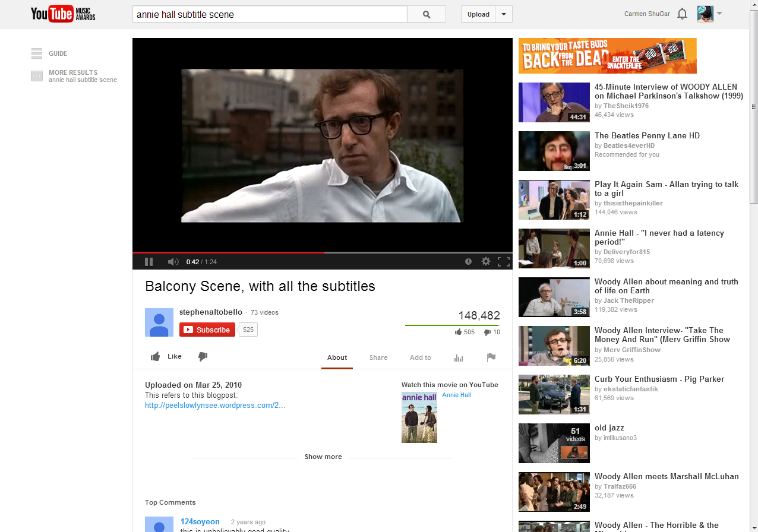Viewport: 758px width, 532px height.
Task: Open the video statistics chart icon
Action: point(459,357)
